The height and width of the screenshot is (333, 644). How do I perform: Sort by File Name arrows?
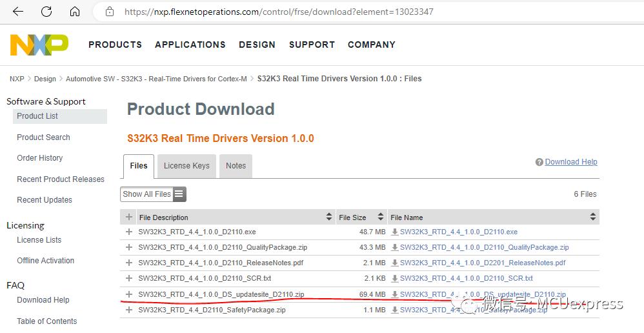pyautogui.click(x=592, y=217)
